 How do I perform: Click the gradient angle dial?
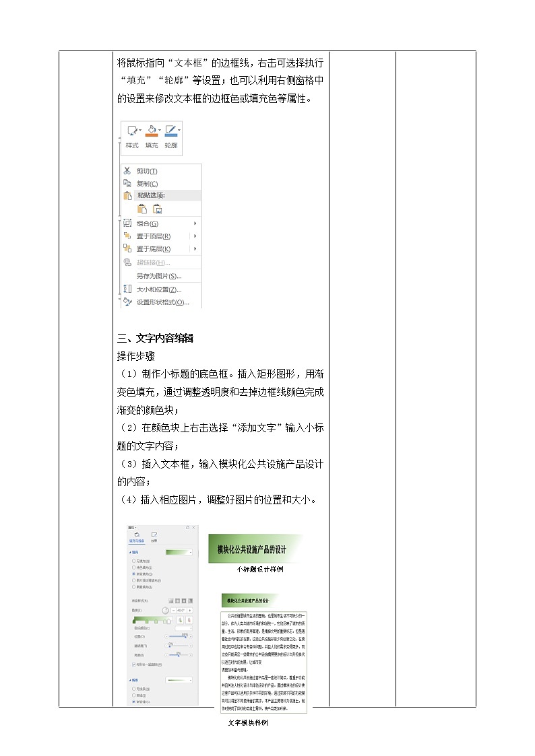[x=165, y=611]
